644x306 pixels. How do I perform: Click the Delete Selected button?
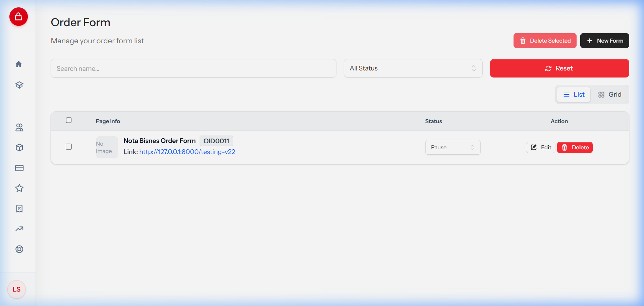[x=545, y=41]
